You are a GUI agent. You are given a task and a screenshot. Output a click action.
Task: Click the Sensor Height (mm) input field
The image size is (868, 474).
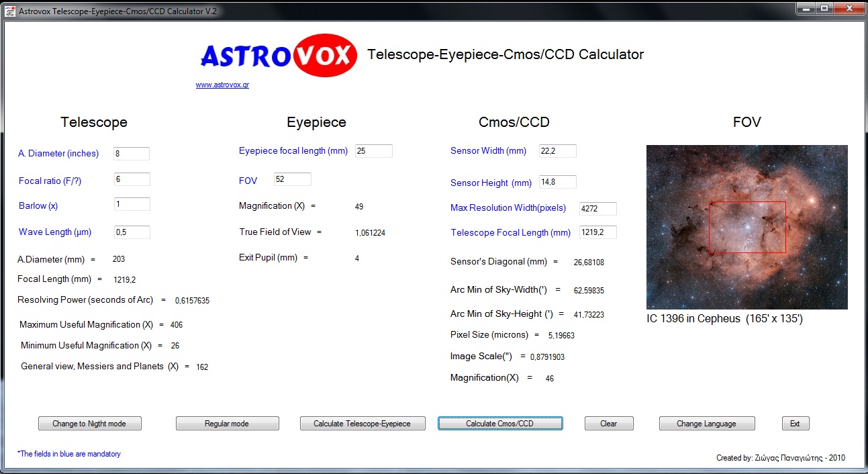point(558,182)
